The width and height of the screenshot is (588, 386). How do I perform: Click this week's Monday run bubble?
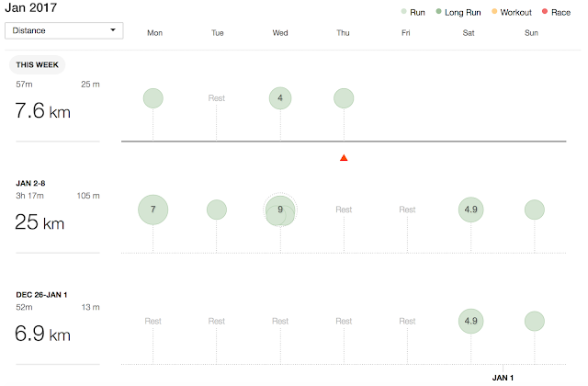point(153,98)
